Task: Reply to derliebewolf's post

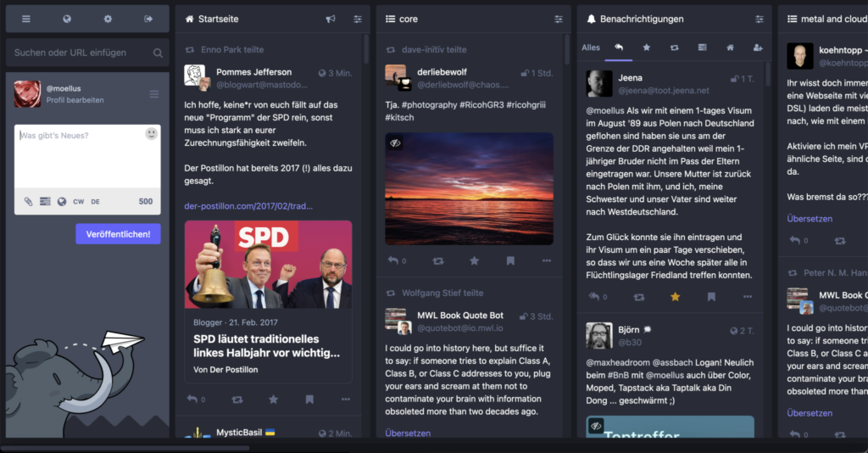Action: (x=393, y=260)
